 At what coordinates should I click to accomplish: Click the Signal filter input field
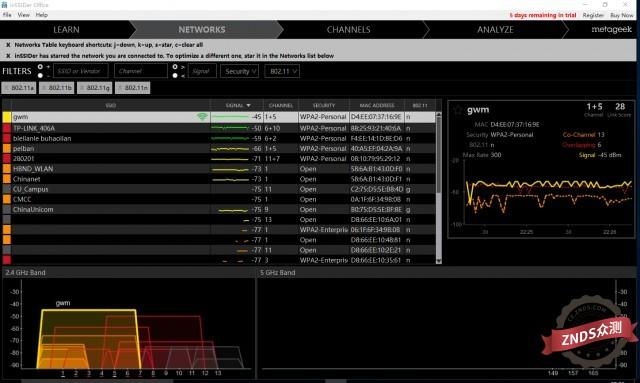coord(202,71)
